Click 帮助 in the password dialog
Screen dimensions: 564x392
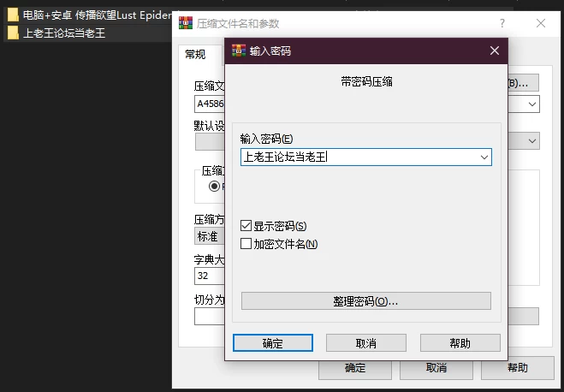(x=460, y=343)
